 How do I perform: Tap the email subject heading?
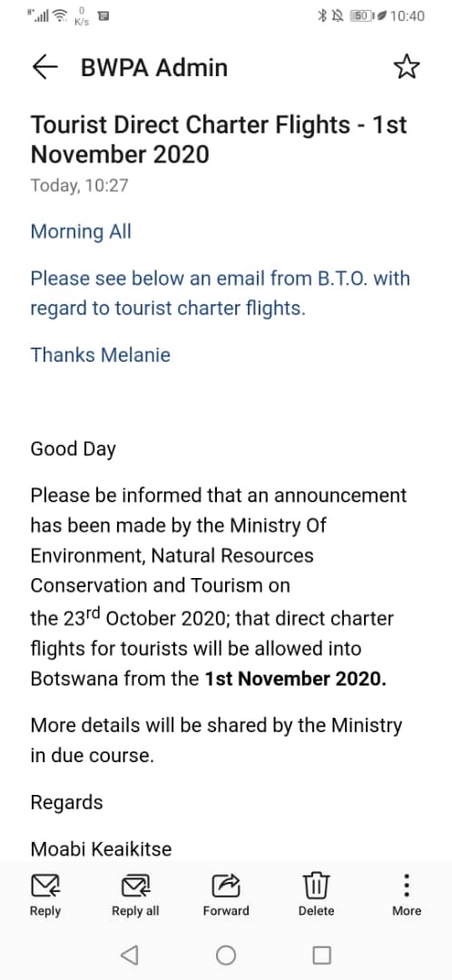pos(219,139)
